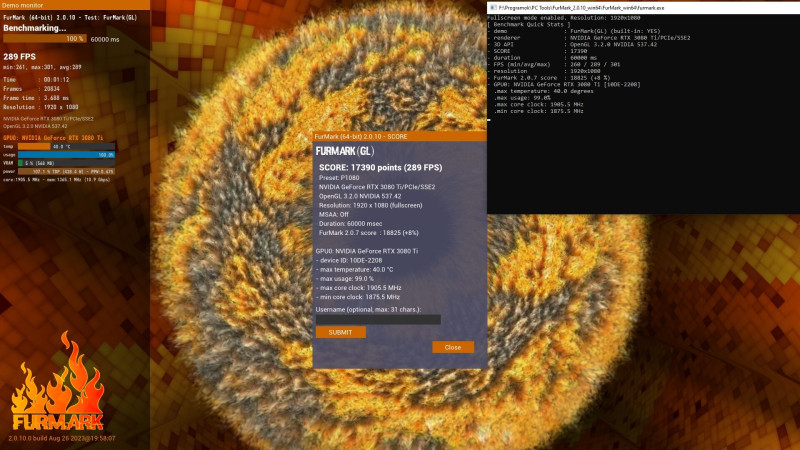Click the FURMARK (GL) logo in score dialog
800x450 pixels.
(x=345, y=151)
